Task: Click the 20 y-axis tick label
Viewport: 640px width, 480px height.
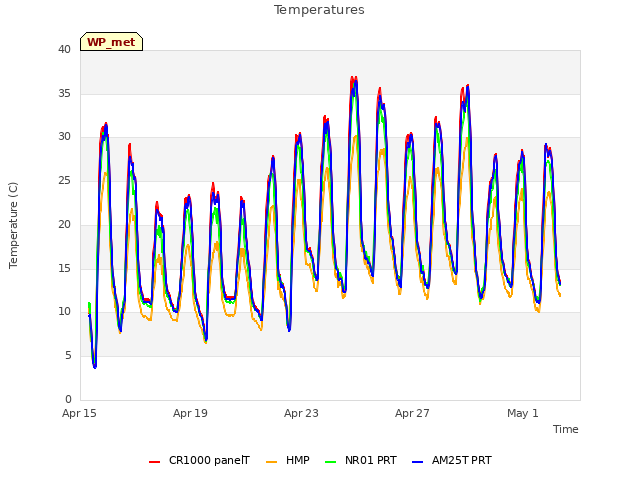Action: [64, 224]
